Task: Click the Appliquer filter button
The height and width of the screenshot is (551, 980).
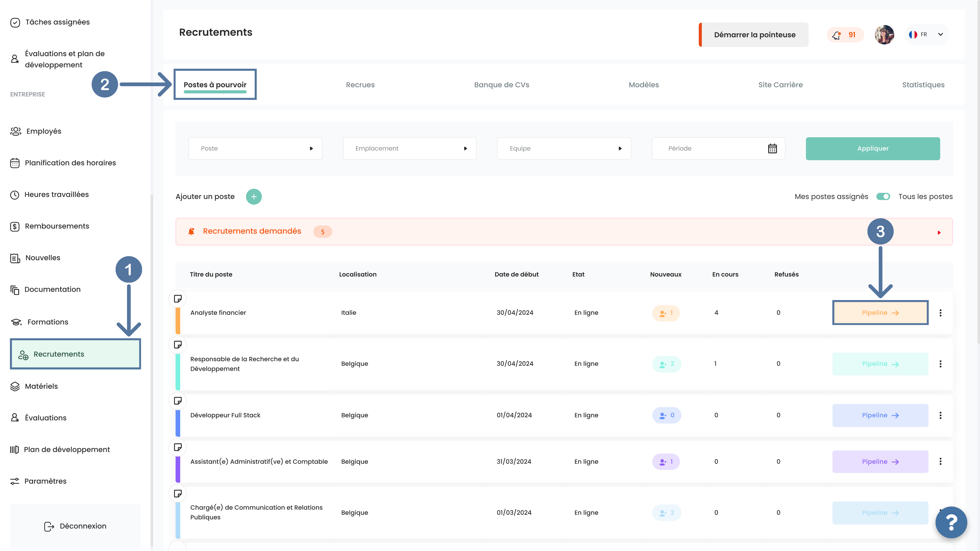Action: pos(873,149)
